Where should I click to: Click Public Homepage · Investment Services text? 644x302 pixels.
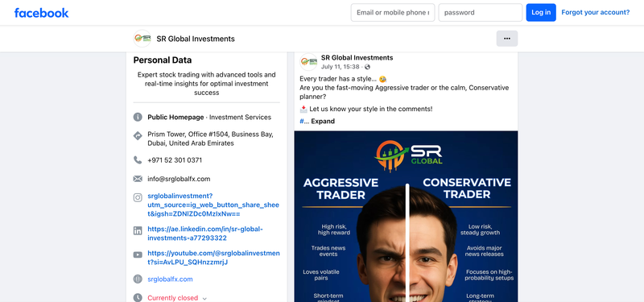click(x=209, y=117)
